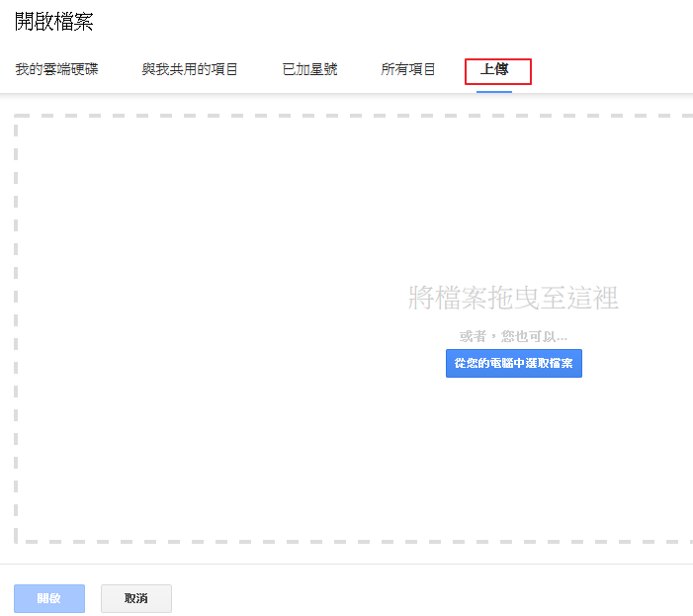Show the 所有項目 tab
Image resolution: width=693 pixels, height=616 pixels.
point(408,69)
